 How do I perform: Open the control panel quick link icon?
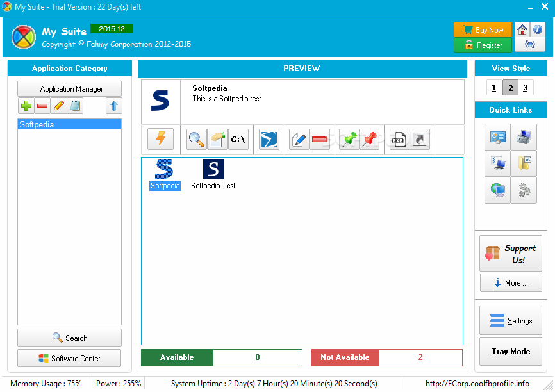coord(498,137)
